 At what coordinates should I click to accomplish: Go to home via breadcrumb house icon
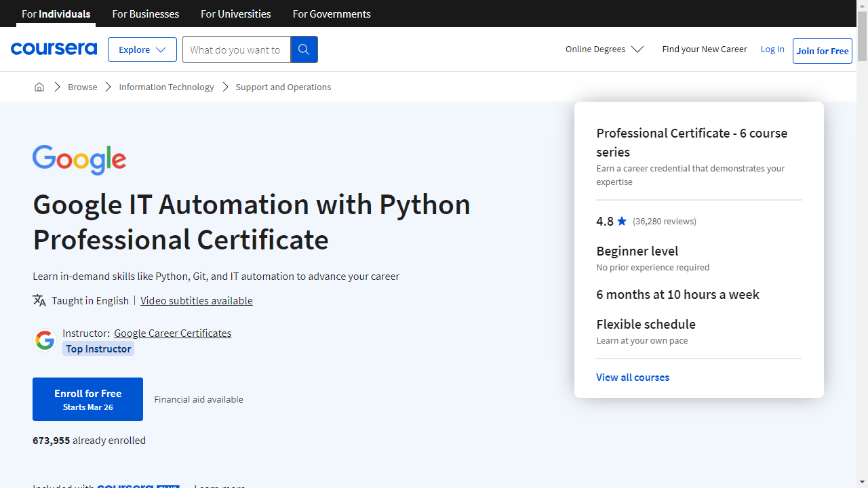(x=39, y=87)
